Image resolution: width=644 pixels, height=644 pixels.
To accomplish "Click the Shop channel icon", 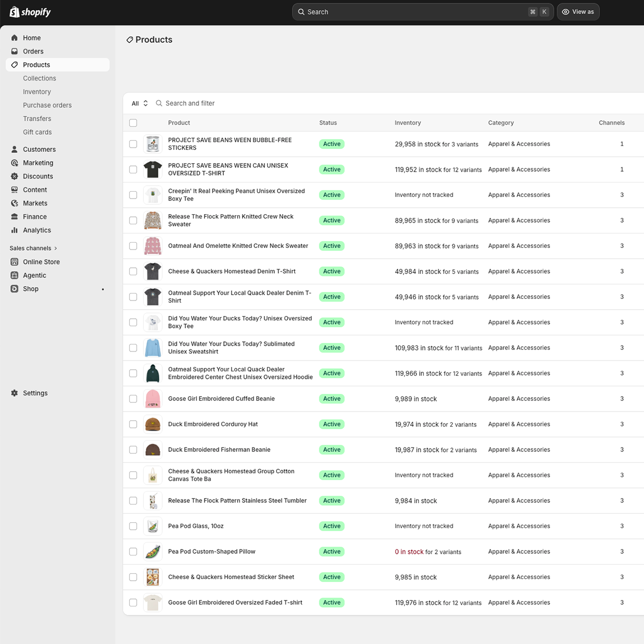I will [x=14, y=289].
